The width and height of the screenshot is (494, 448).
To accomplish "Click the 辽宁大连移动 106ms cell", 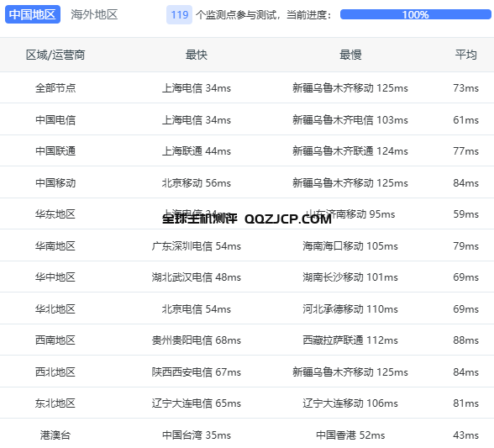I will (x=350, y=403).
